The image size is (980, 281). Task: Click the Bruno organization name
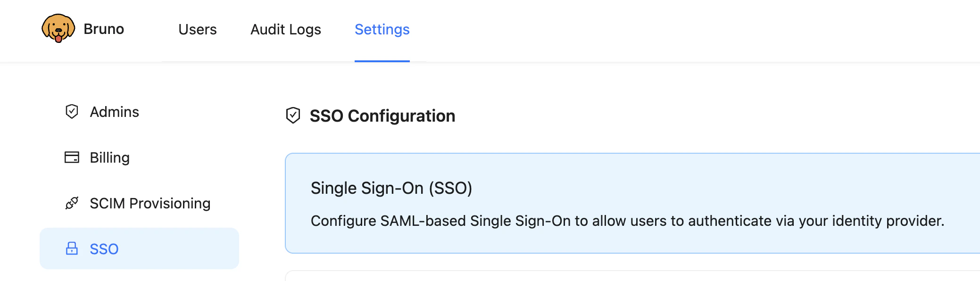[x=103, y=29]
